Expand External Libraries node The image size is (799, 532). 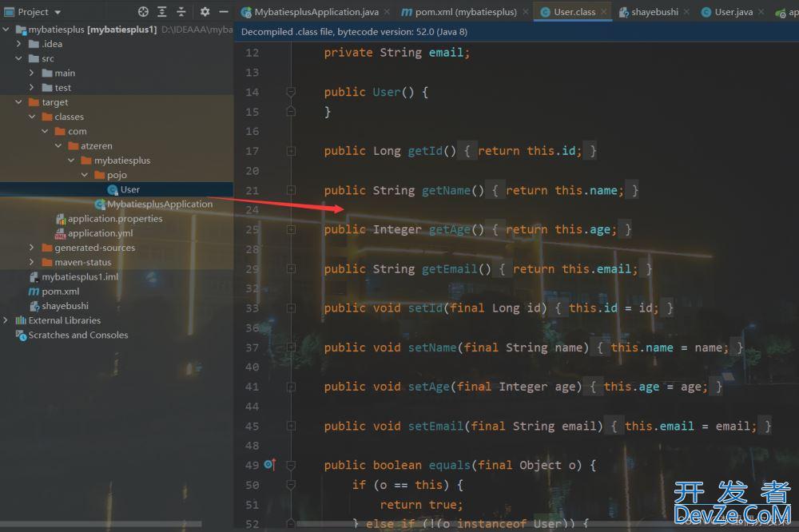point(6,320)
